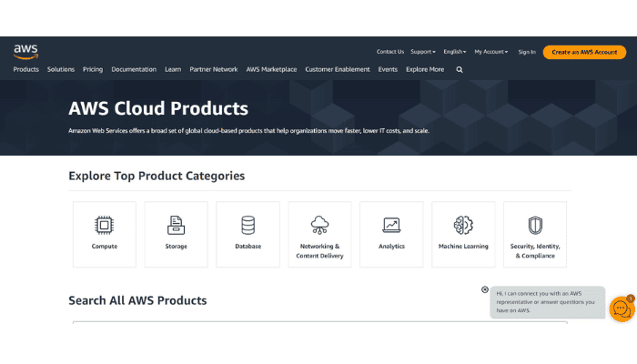Click the Machine Learning label text
637x364 pixels.
pos(463,247)
